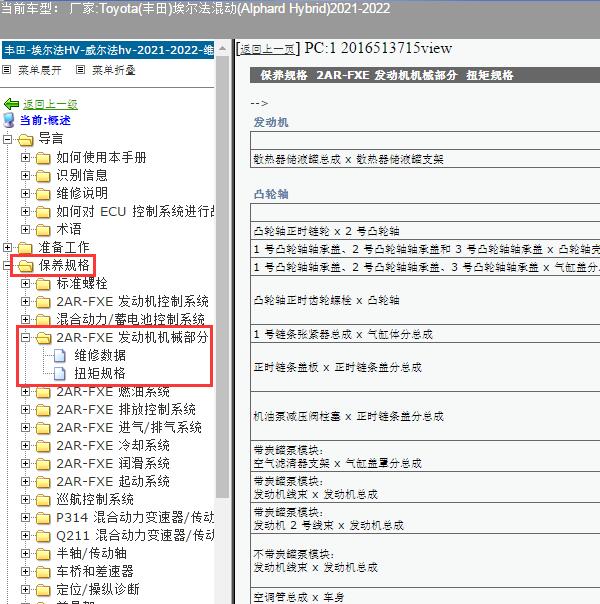
Task: Click the 保养规格 open folder icon
Action: point(26,266)
